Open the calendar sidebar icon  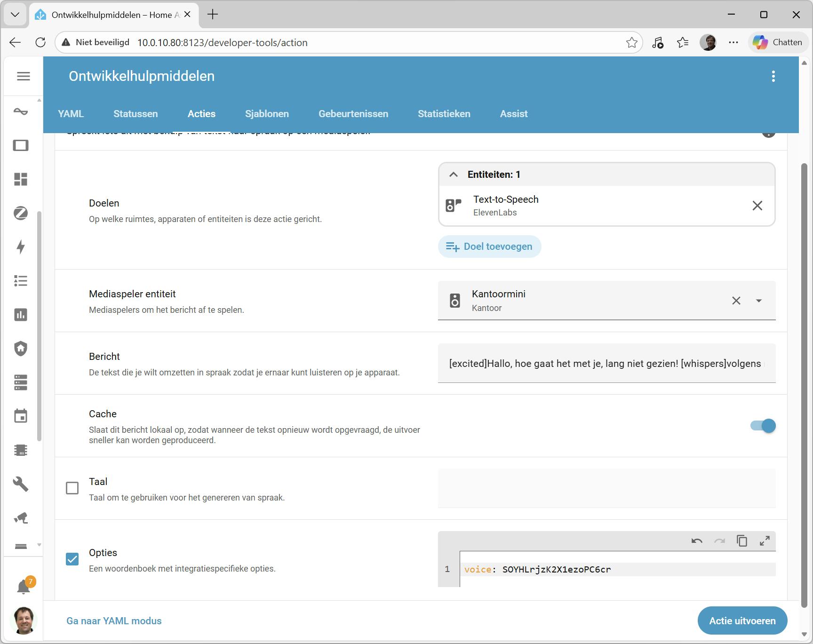coord(21,416)
